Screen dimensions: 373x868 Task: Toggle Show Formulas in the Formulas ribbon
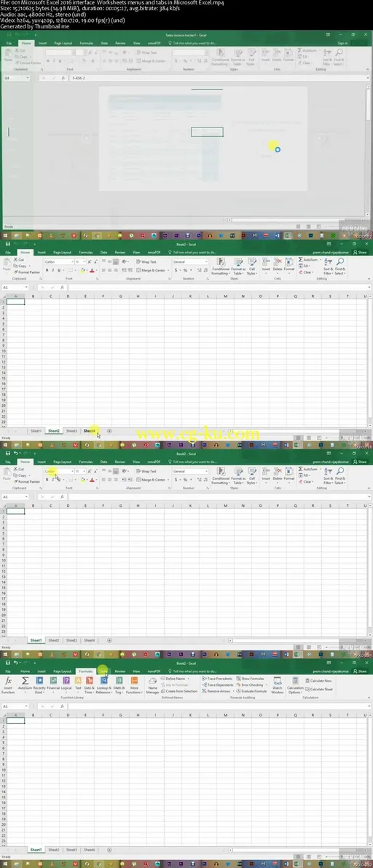[251, 679]
